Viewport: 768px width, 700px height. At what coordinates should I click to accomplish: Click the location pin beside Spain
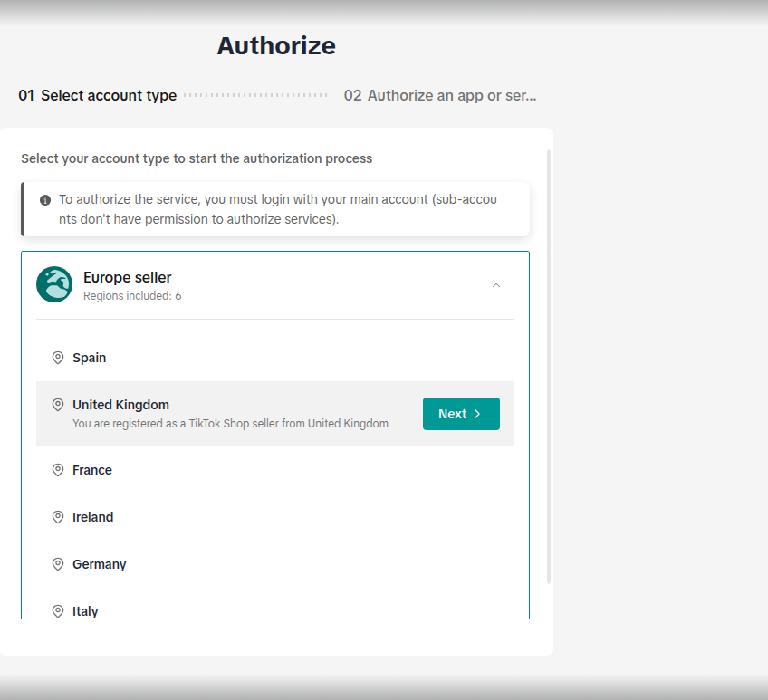click(x=58, y=358)
